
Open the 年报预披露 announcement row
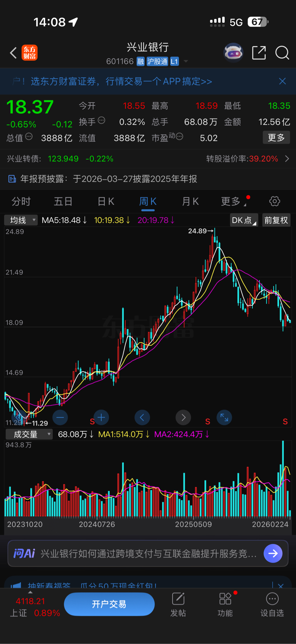(148, 179)
